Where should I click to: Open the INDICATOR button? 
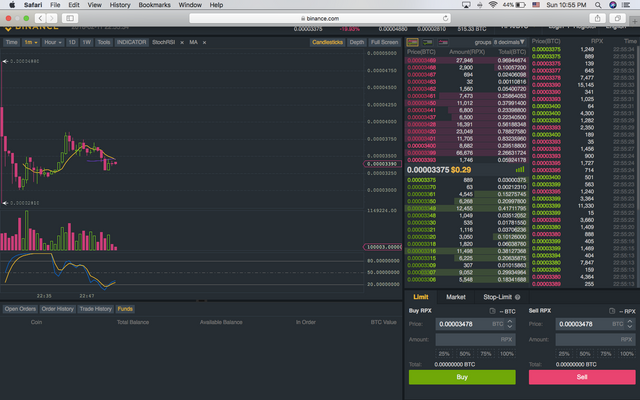tap(131, 42)
